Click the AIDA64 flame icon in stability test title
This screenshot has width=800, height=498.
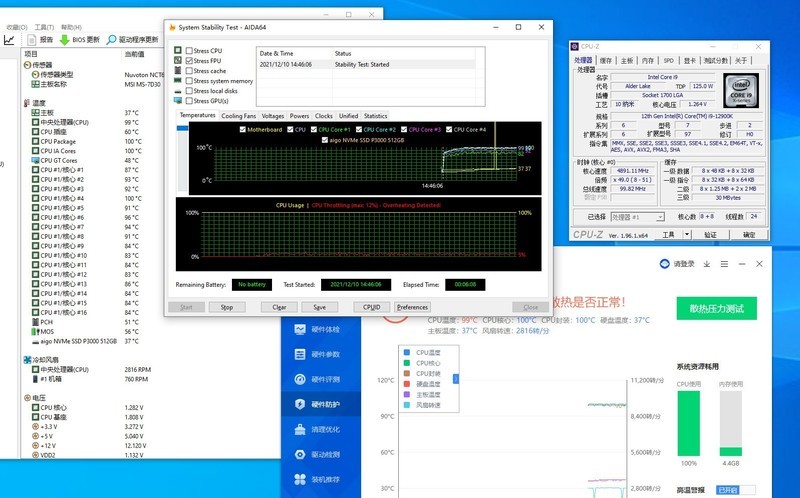[x=172, y=27]
